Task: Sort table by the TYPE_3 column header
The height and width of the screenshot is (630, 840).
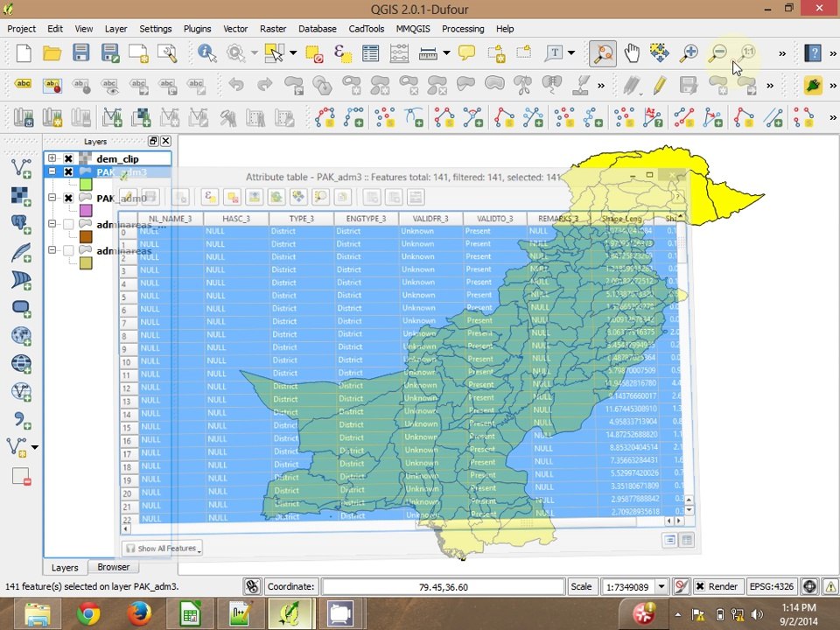Action: tap(301, 219)
